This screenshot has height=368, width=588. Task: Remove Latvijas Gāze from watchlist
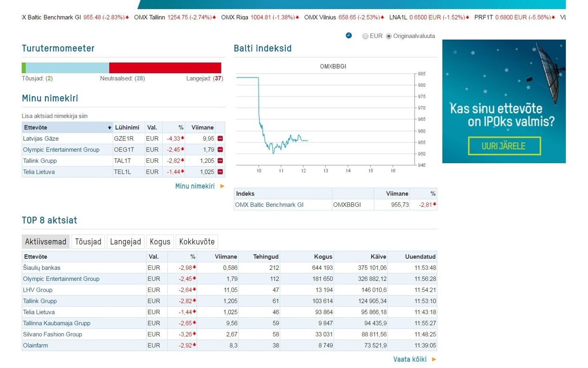[x=220, y=138]
